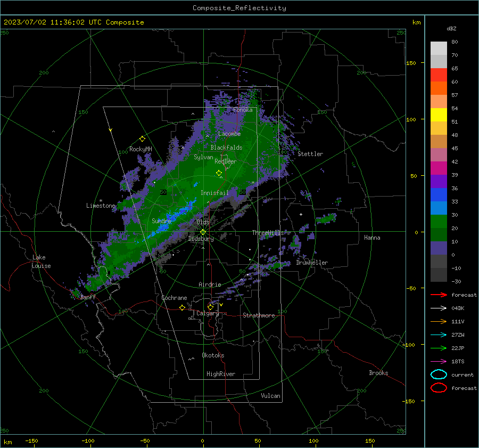Screen dimensions: 479x448
Task: Click the Airdrie city label
Action: coord(210,284)
